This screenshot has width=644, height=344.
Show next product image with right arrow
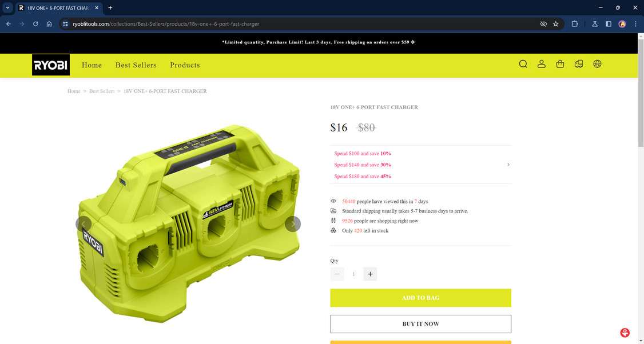click(293, 224)
